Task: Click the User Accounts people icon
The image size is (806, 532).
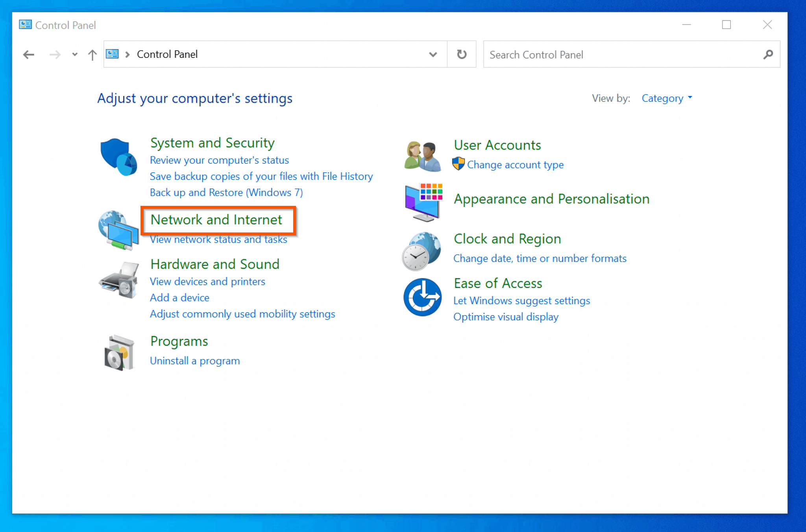Action: coord(422,155)
